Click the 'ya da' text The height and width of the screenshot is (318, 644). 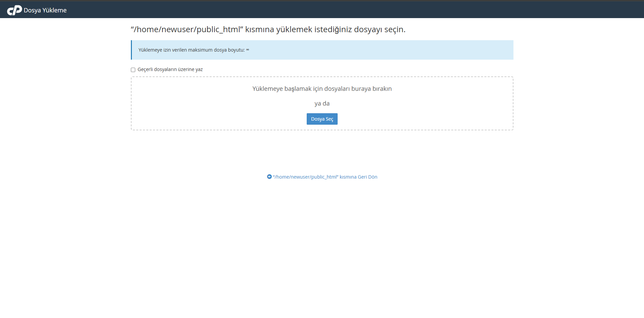(x=322, y=104)
